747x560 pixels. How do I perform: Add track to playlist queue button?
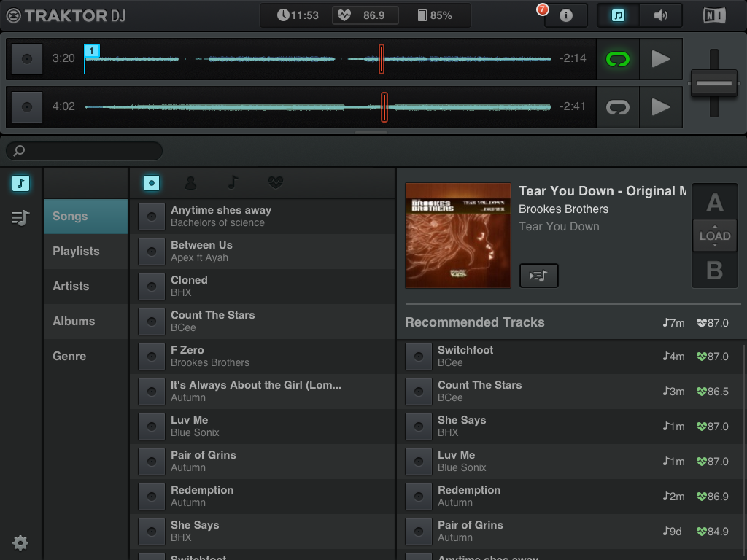(538, 275)
